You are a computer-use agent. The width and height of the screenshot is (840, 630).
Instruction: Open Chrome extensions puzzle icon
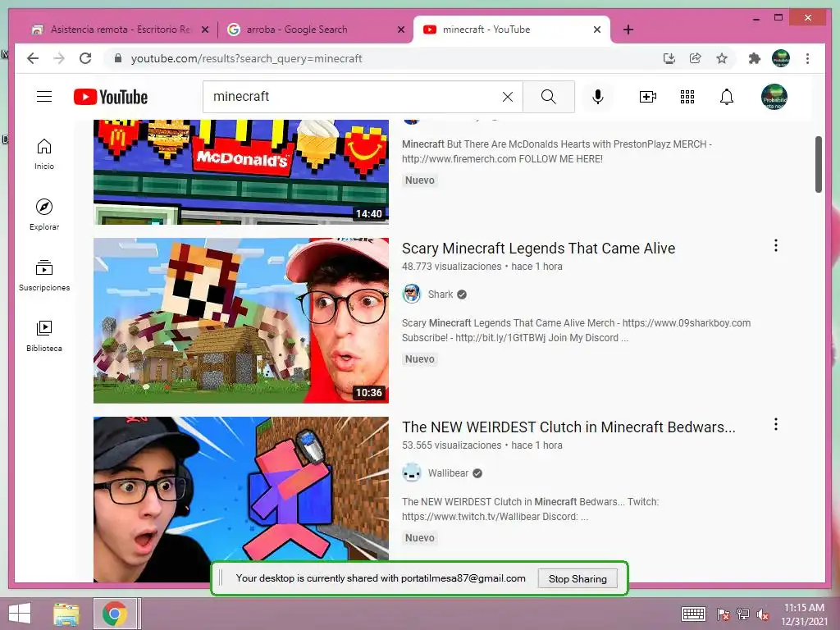(x=755, y=58)
